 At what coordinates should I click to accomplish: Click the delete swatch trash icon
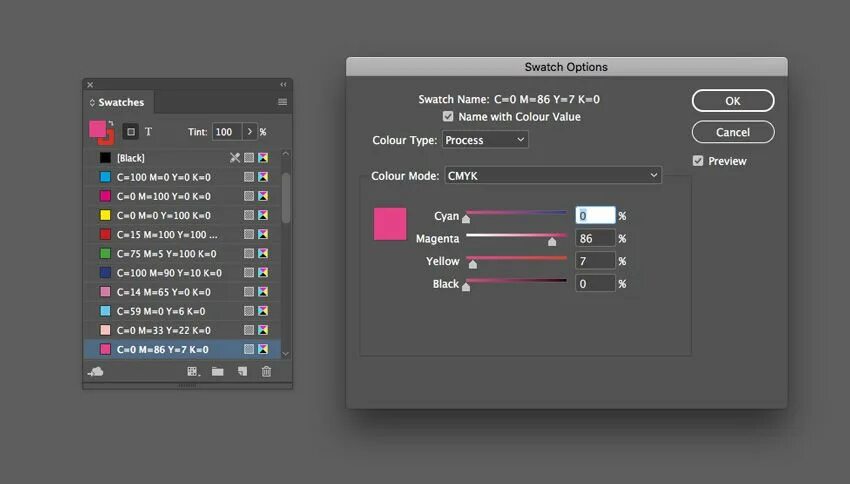266,371
